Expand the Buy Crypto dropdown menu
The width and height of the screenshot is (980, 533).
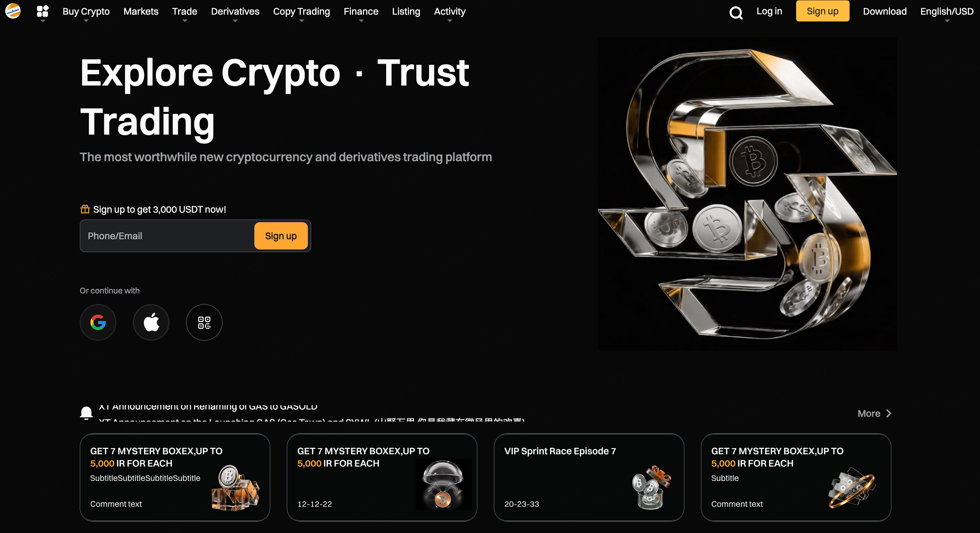[86, 12]
